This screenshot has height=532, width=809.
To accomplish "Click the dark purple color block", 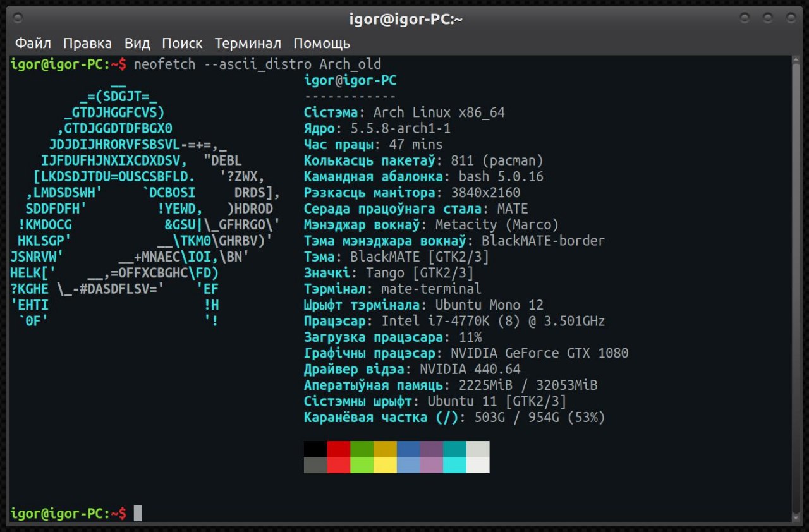I will pyautogui.click(x=432, y=449).
